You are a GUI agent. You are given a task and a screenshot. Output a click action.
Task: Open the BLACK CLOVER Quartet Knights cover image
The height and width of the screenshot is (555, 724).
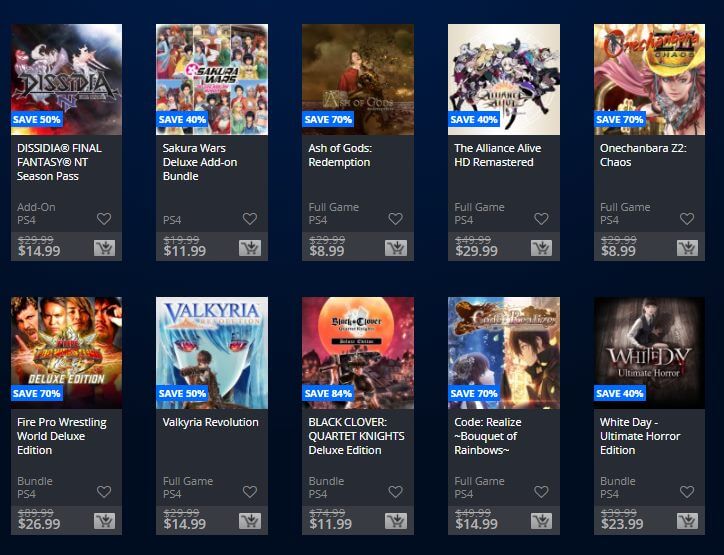[358, 353]
